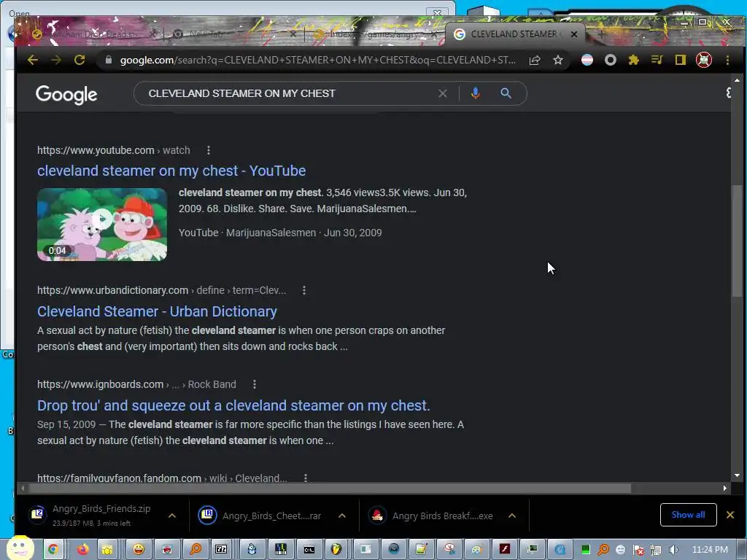This screenshot has height=560, width=747.
Task: Open the 'Drop trou' ignboards result link
Action: click(x=233, y=405)
